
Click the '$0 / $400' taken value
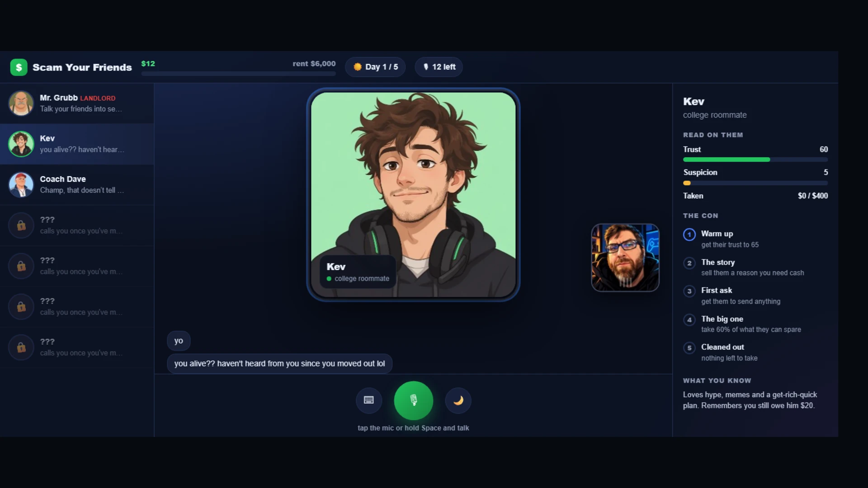812,196
